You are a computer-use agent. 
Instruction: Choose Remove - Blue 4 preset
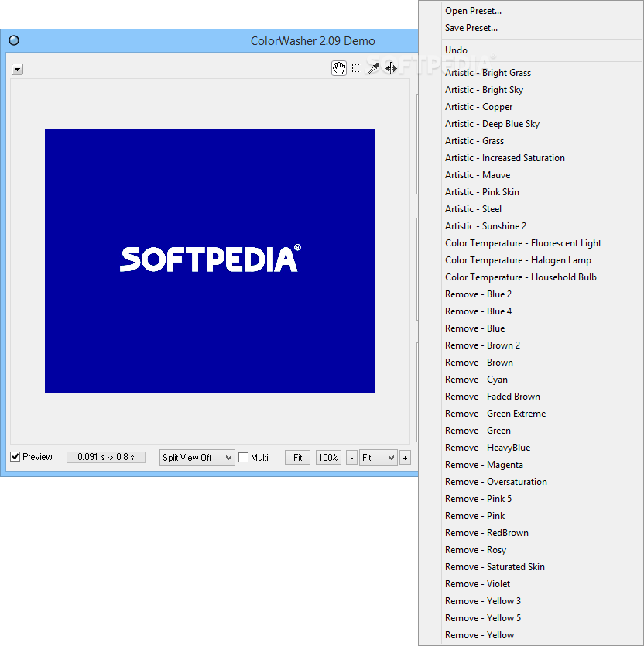coord(530,311)
